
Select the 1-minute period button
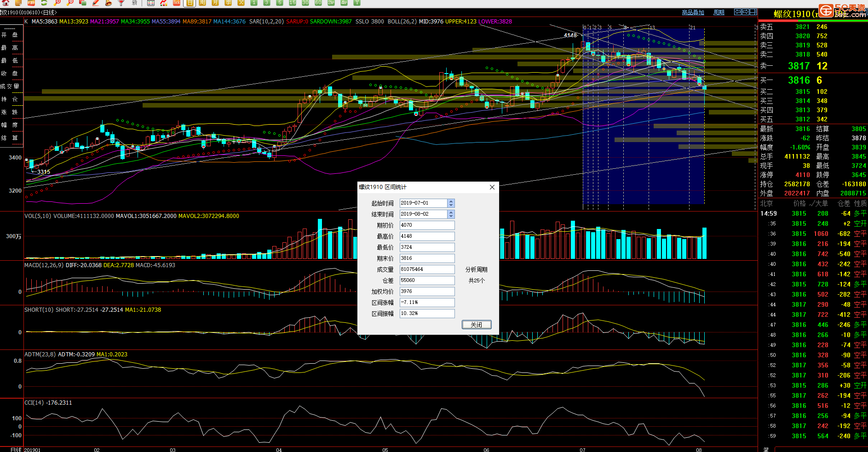point(253,2)
